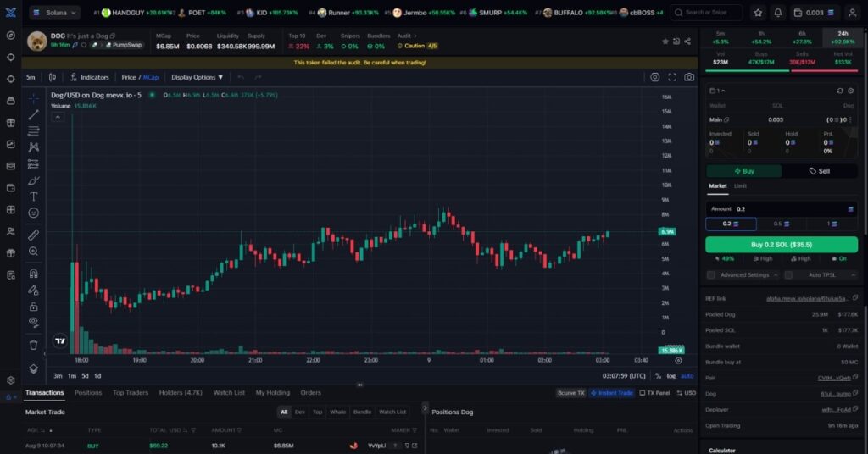Select the 0.5 SOL preset amount

coord(782,224)
